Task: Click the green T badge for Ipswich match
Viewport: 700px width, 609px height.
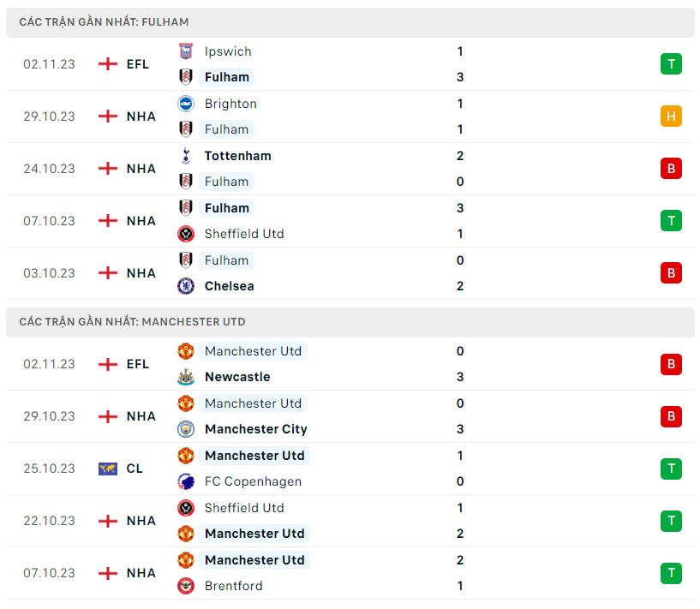Action: (x=671, y=64)
